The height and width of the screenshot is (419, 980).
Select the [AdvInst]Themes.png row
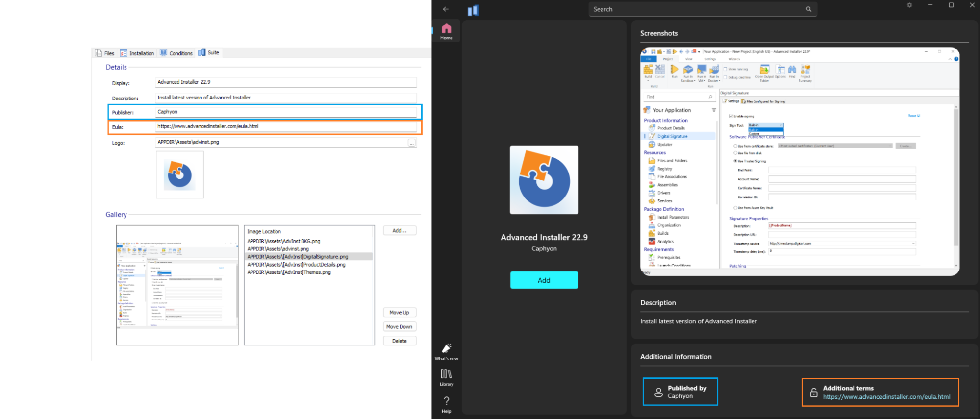308,272
